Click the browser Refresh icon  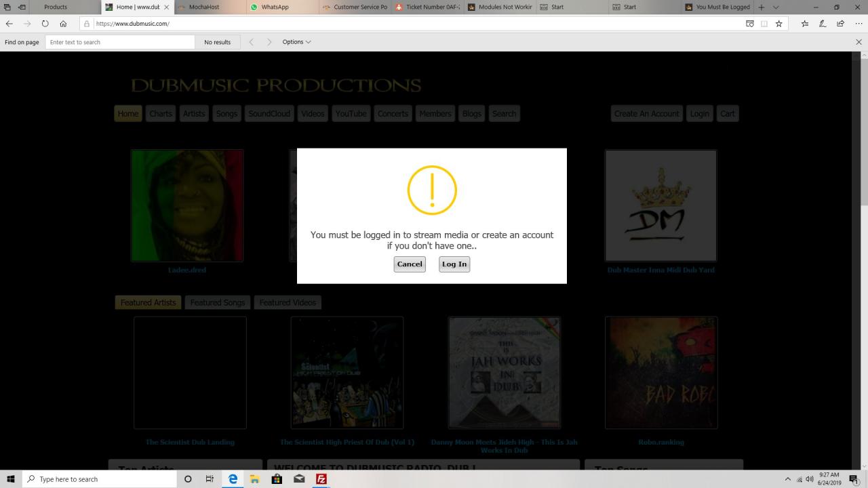click(45, 24)
